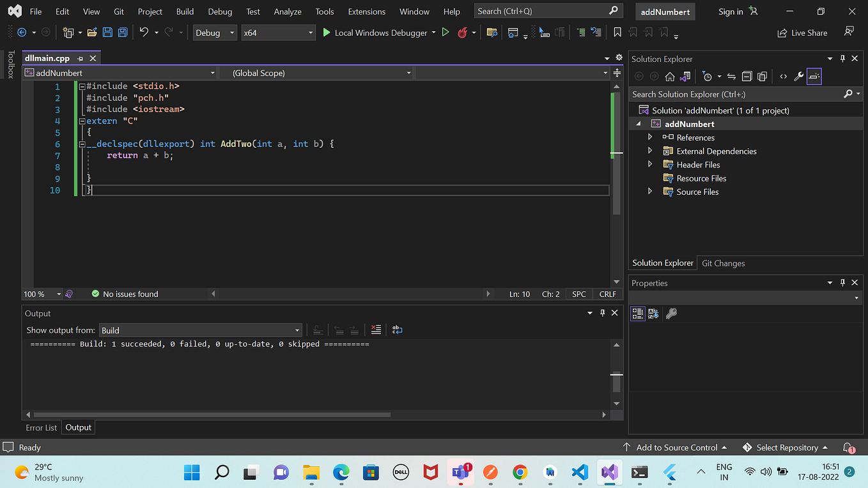The width and height of the screenshot is (868, 488).
Task: Click the Navigate Backward arrow in the toolbar
Action: tap(22, 33)
